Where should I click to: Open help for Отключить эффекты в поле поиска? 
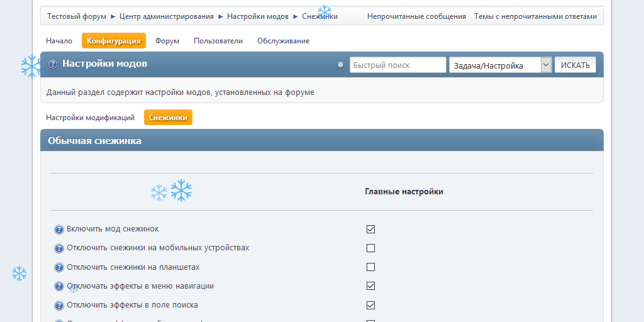click(59, 306)
